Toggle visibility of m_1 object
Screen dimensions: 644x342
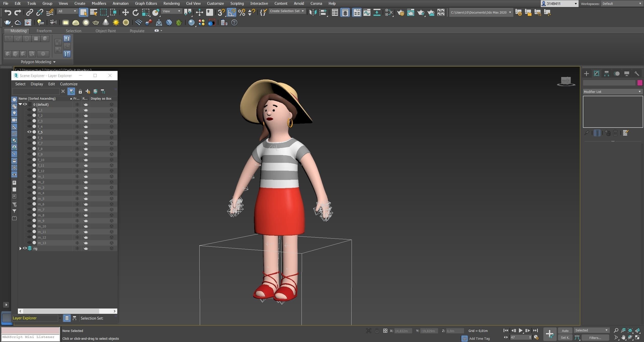[x=29, y=176]
